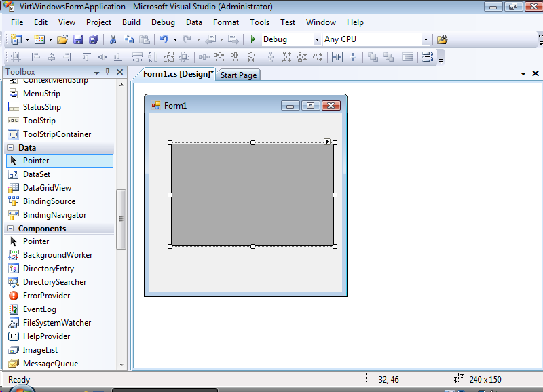
Task: Click the Cut scissors icon
Action: 113,39
